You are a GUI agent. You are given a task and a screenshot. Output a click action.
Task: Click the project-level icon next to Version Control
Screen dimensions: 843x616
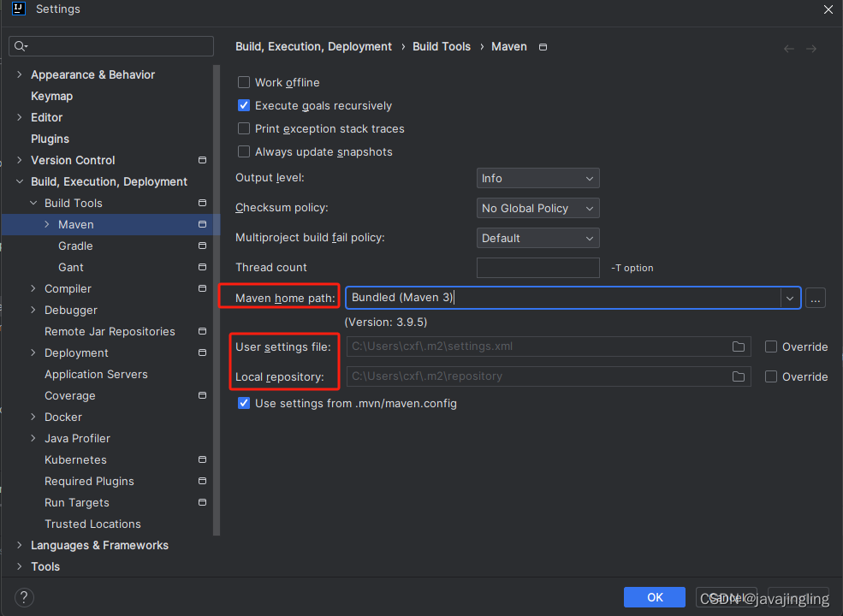202,160
